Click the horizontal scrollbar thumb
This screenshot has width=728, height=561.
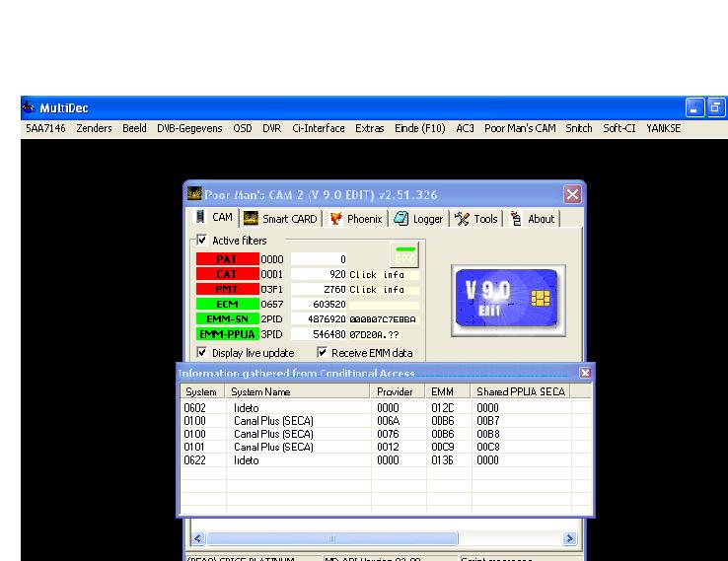[332, 538]
